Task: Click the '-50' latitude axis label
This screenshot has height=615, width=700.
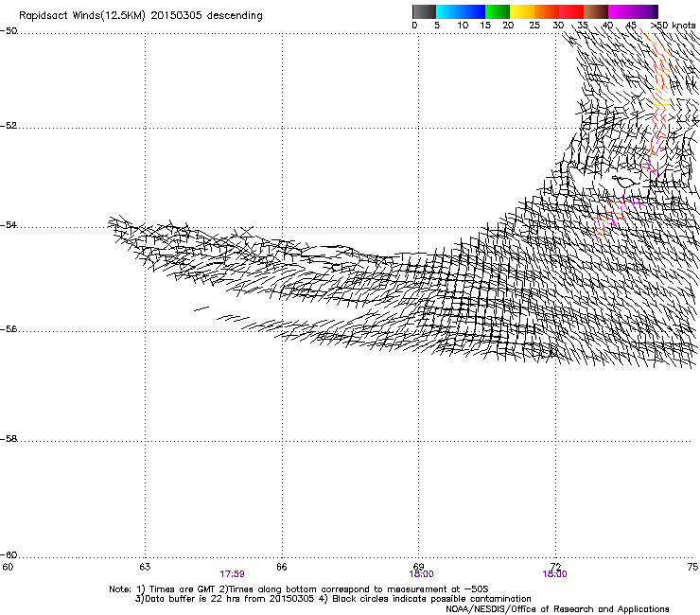Action: [x=9, y=31]
